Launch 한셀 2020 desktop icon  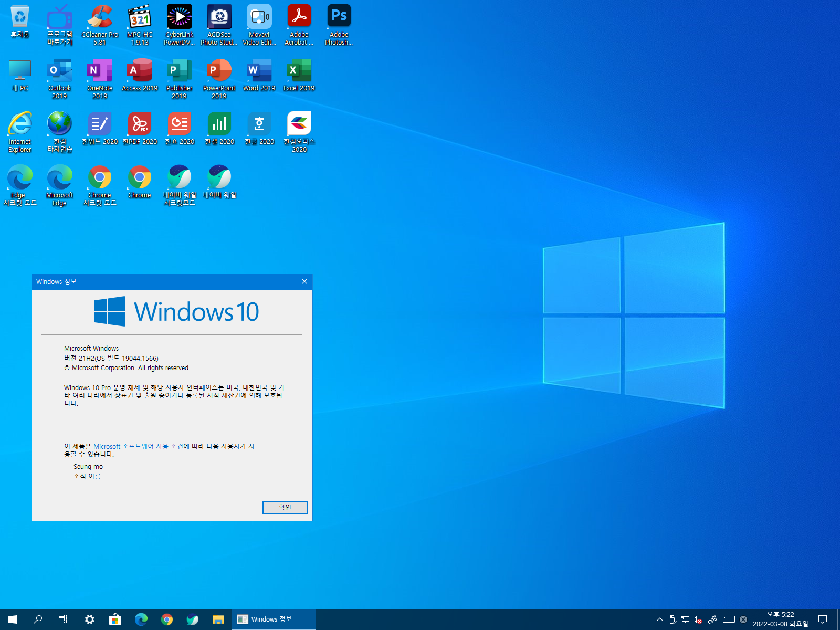coord(219,129)
